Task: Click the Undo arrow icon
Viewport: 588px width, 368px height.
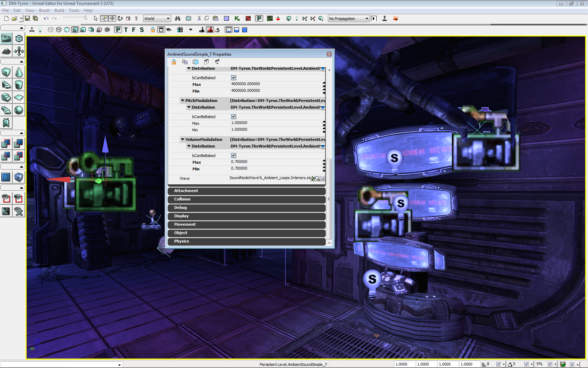Action: click(x=46, y=19)
